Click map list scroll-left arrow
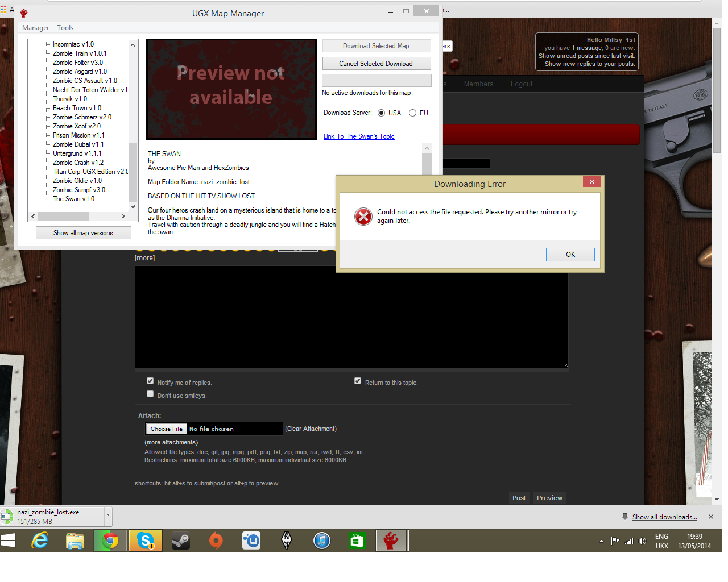This screenshot has height=582, width=728. click(33, 217)
